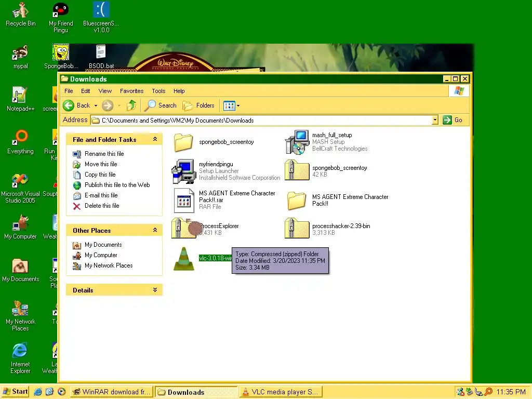Open the File menu
The width and height of the screenshot is (532, 399).
(x=69, y=91)
